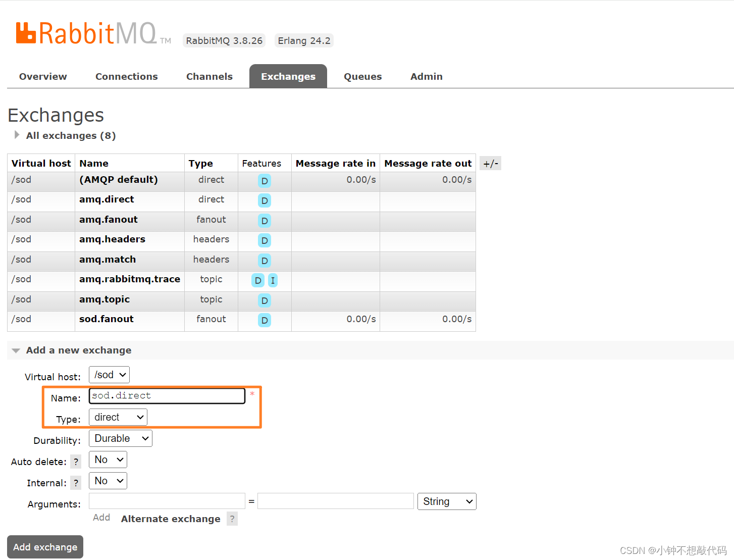
Task: Open the amq.topic exchange
Action: click(104, 299)
